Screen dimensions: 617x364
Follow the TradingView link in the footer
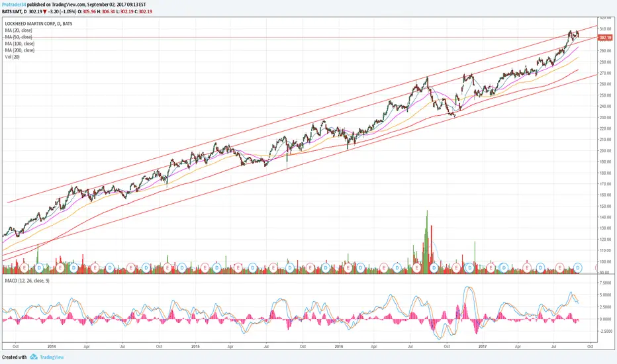pos(52,357)
